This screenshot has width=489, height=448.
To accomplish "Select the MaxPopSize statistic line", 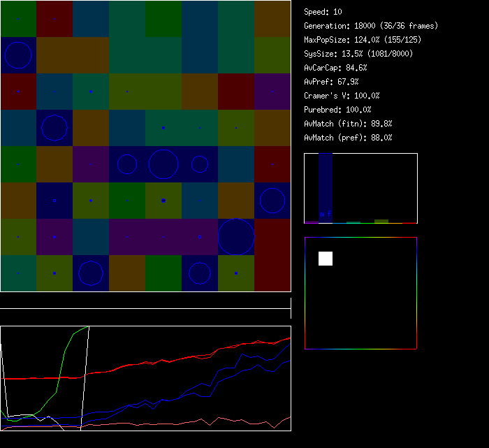I will [362, 40].
